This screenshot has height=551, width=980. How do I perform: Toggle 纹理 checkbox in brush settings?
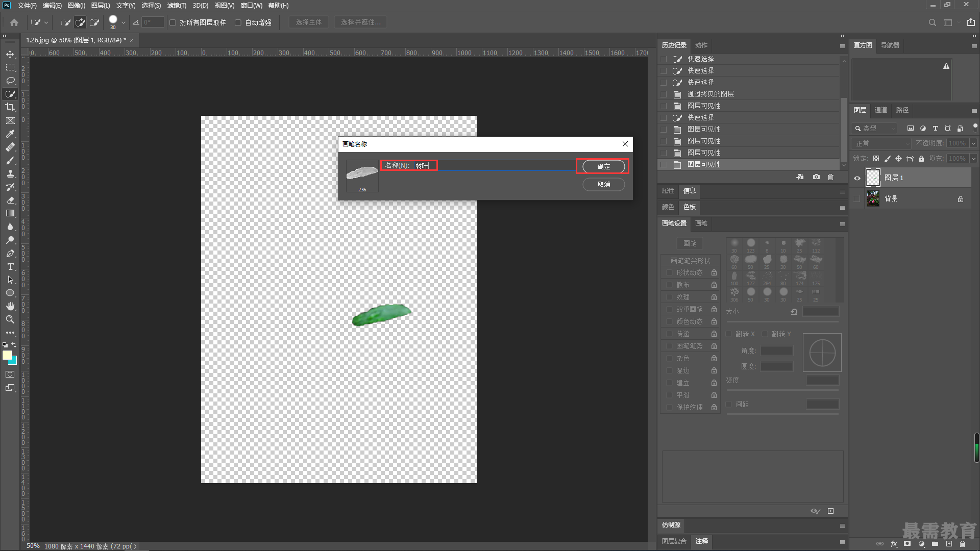(669, 297)
